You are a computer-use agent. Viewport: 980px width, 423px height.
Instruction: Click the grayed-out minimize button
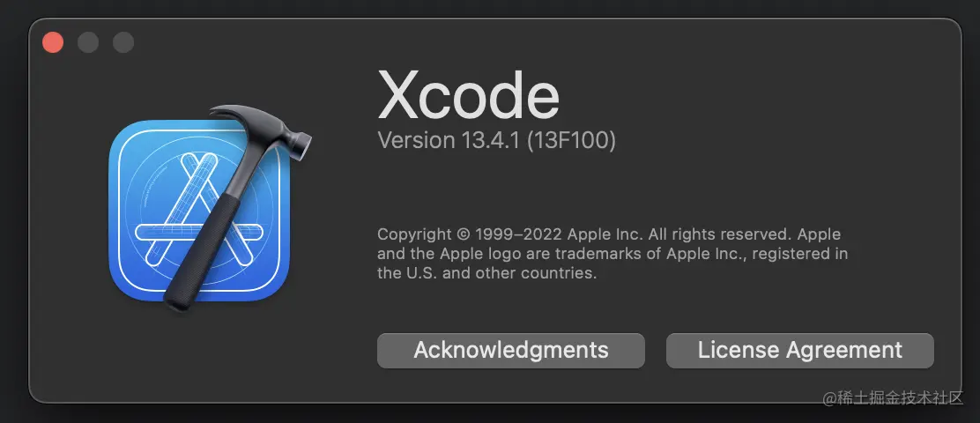coord(88,42)
